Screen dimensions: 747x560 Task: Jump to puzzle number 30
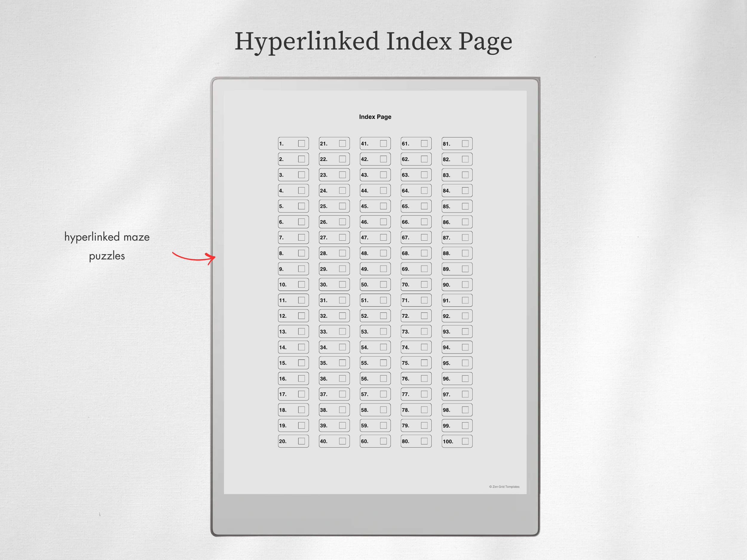(334, 285)
